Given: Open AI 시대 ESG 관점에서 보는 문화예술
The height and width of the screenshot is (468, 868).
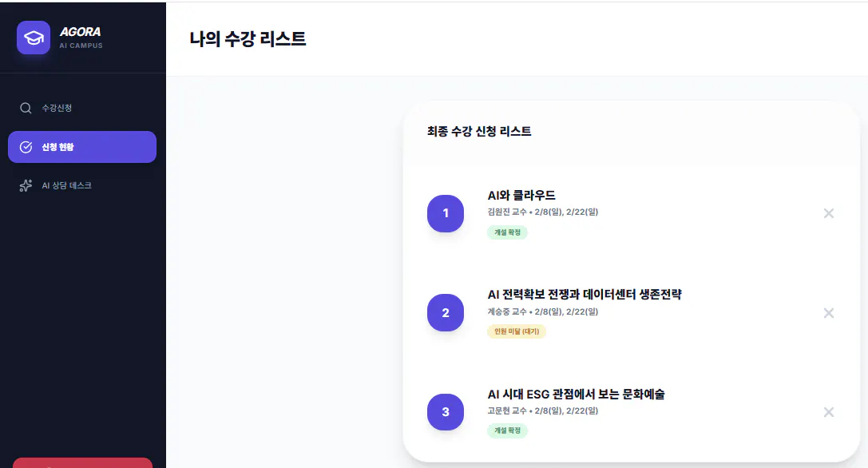Looking at the screenshot, I should coord(576,395).
